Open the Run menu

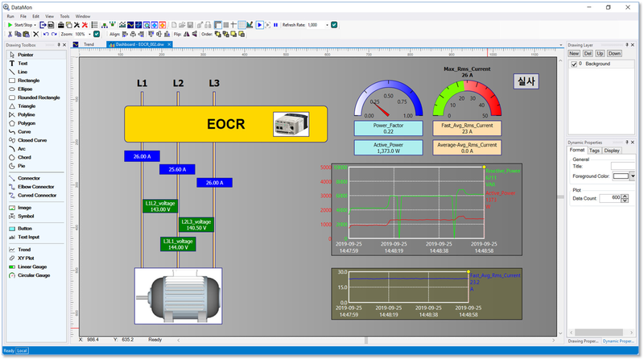[10, 16]
